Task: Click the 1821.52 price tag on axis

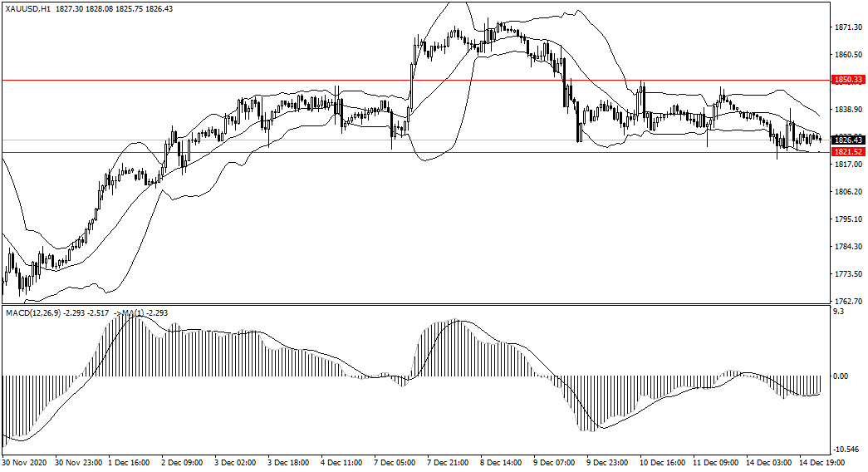Action: (849, 152)
